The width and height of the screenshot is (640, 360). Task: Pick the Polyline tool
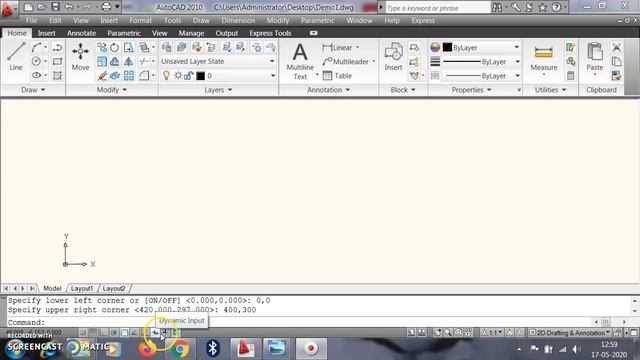pyautogui.click(x=58, y=47)
